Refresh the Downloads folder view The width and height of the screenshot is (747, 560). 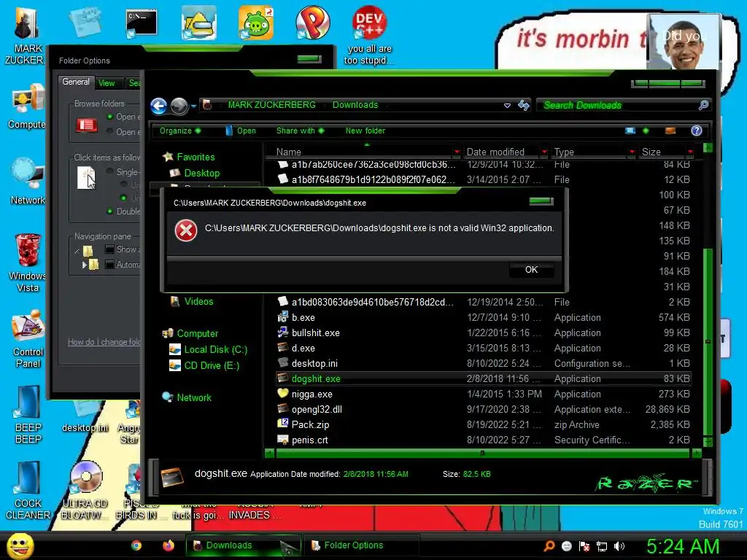[x=524, y=105]
